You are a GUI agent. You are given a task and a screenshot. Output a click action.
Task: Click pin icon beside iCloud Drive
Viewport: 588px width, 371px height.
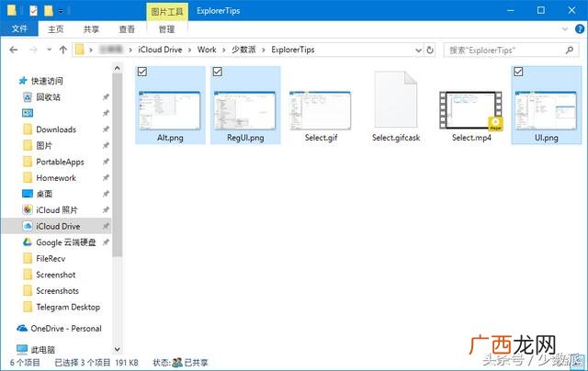(x=106, y=226)
